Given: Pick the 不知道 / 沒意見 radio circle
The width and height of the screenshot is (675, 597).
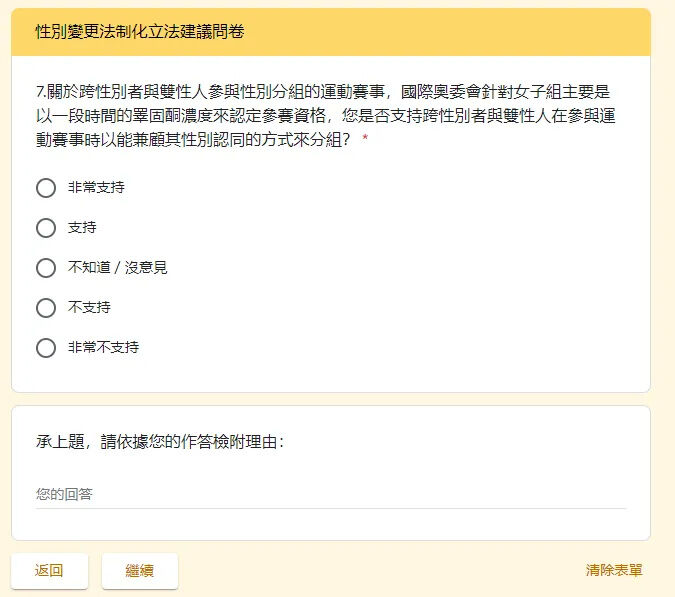Looking at the screenshot, I should tap(46, 268).
